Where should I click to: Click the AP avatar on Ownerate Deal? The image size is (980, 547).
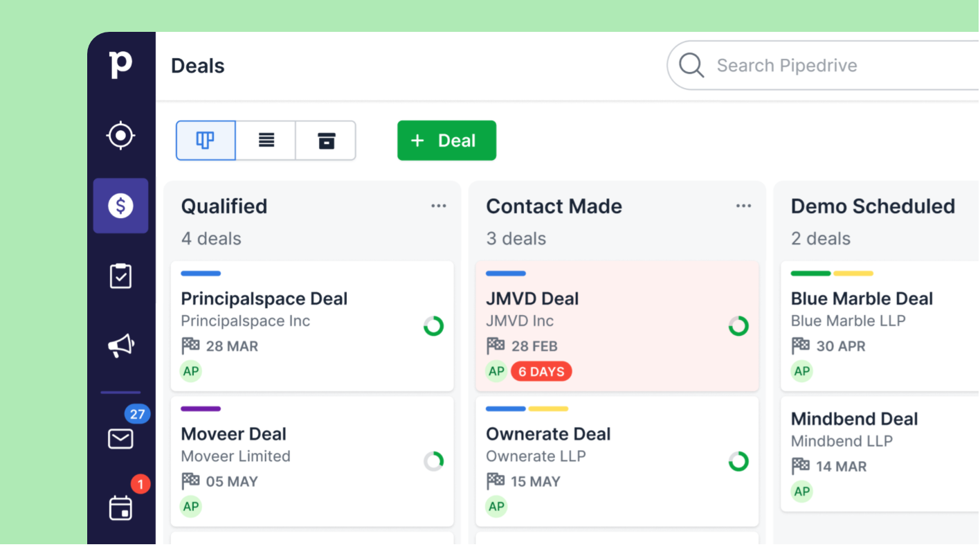[496, 506]
